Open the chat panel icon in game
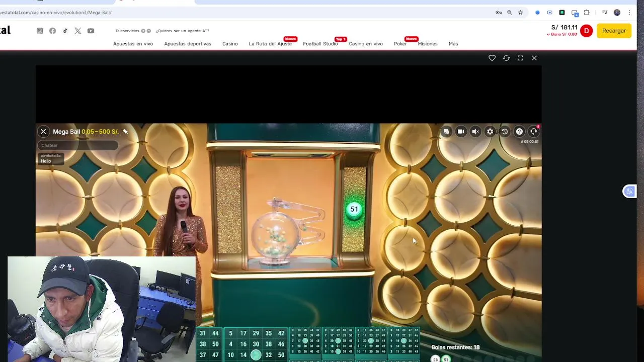This screenshot has height=362, width=644. [446, 132]
